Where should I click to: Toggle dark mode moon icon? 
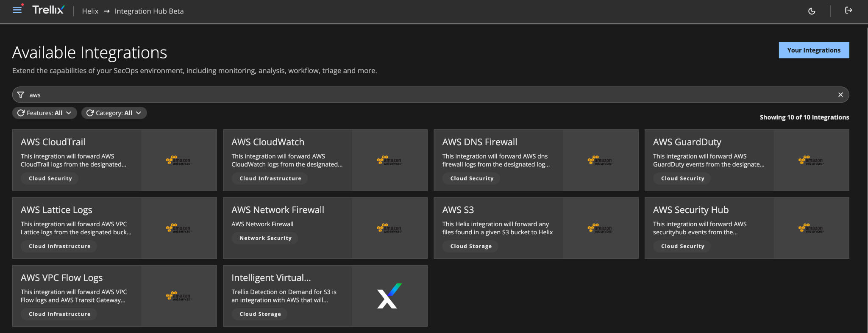(812, 11)
